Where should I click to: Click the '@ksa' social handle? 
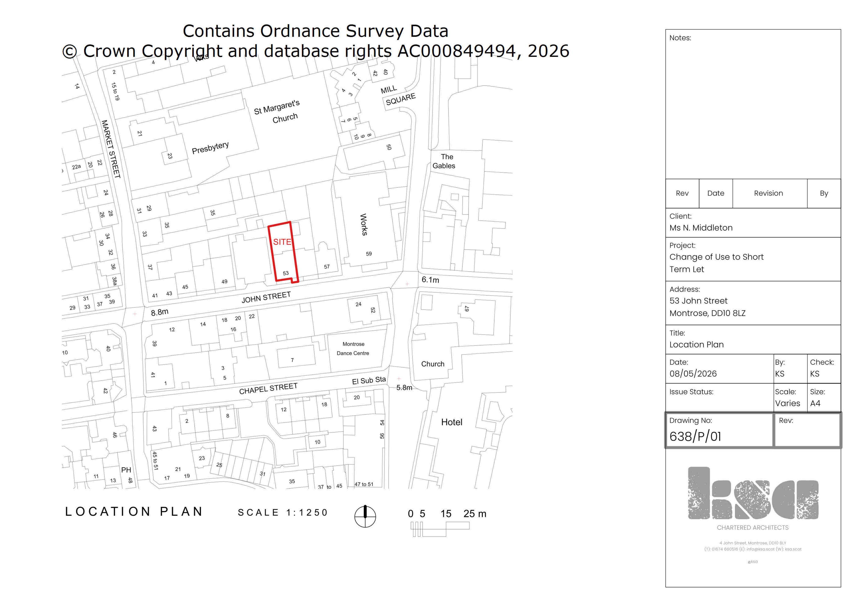click(753, 562)
